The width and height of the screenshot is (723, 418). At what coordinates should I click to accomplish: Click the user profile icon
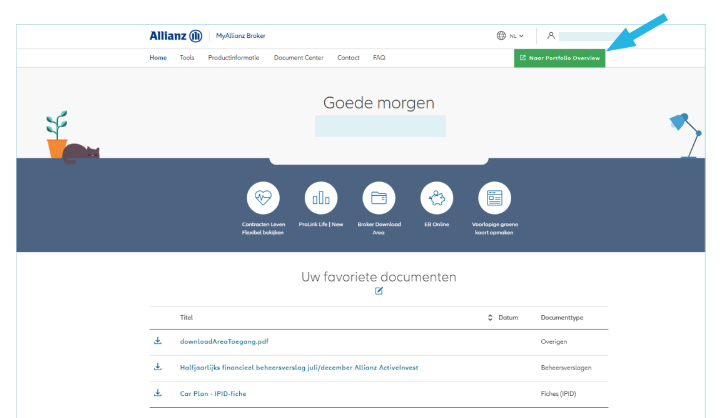coord(551,35)
